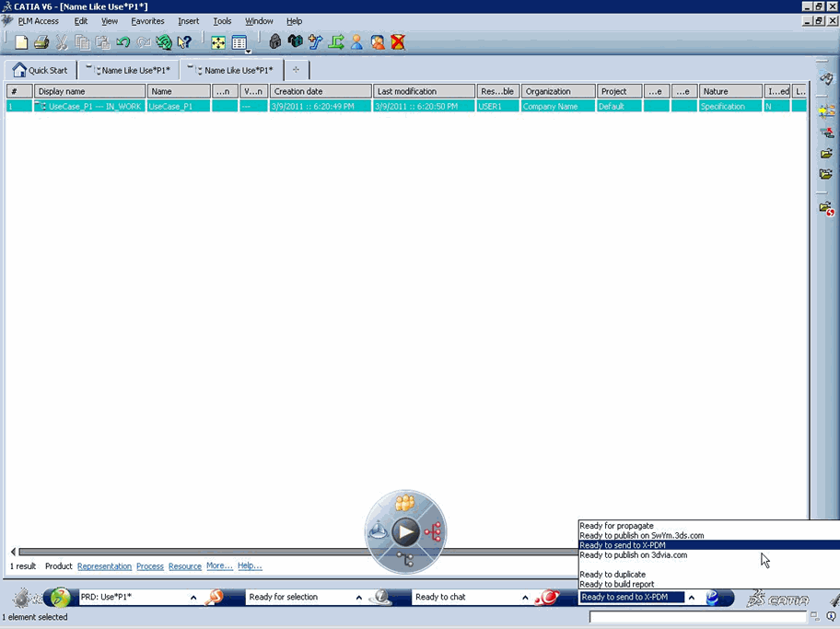Screen dimensions: 840x629
Task: Click the Delete red X icon
Action: click(398, 41)
